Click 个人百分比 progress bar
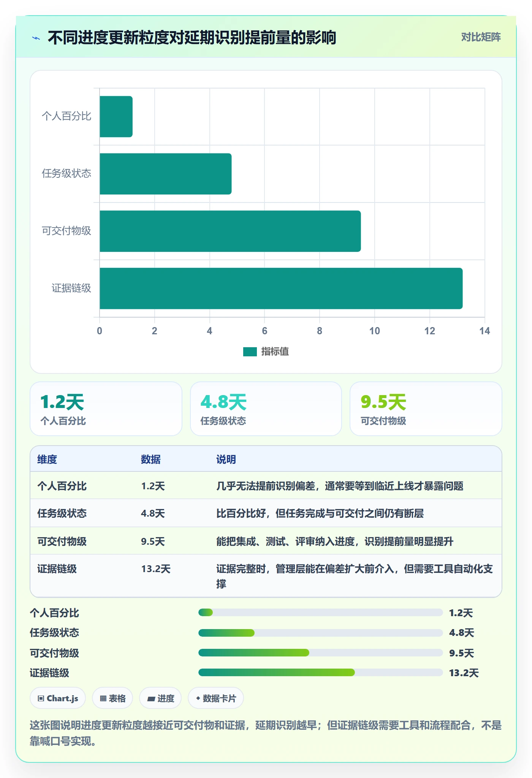Viewport: 532px width, 778px height. [320, 612]
